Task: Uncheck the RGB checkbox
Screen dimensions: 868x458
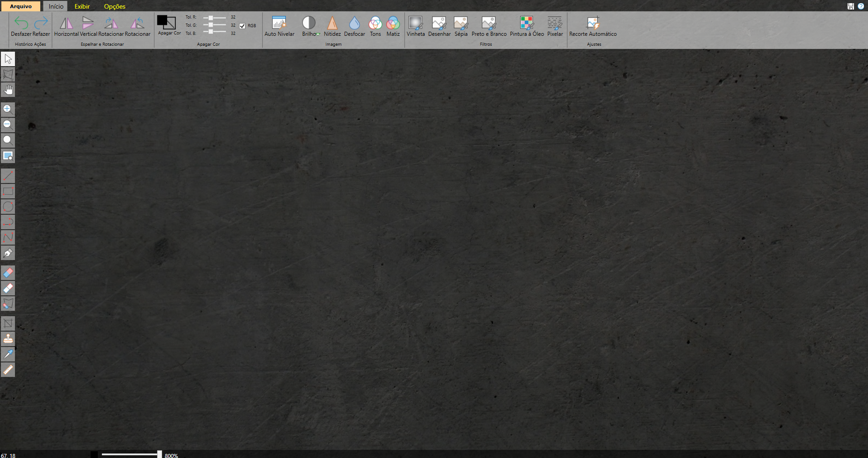Action: [x=242, y=26]
